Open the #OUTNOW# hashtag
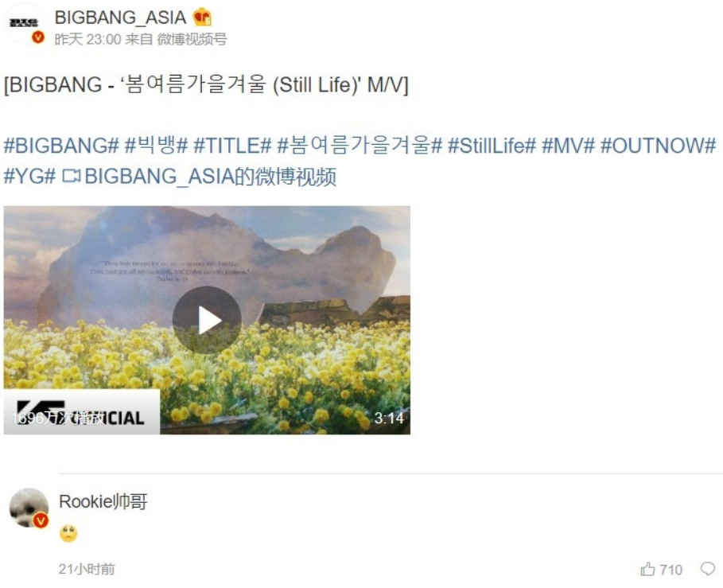The image size is (723, 588). coord(658,146)
